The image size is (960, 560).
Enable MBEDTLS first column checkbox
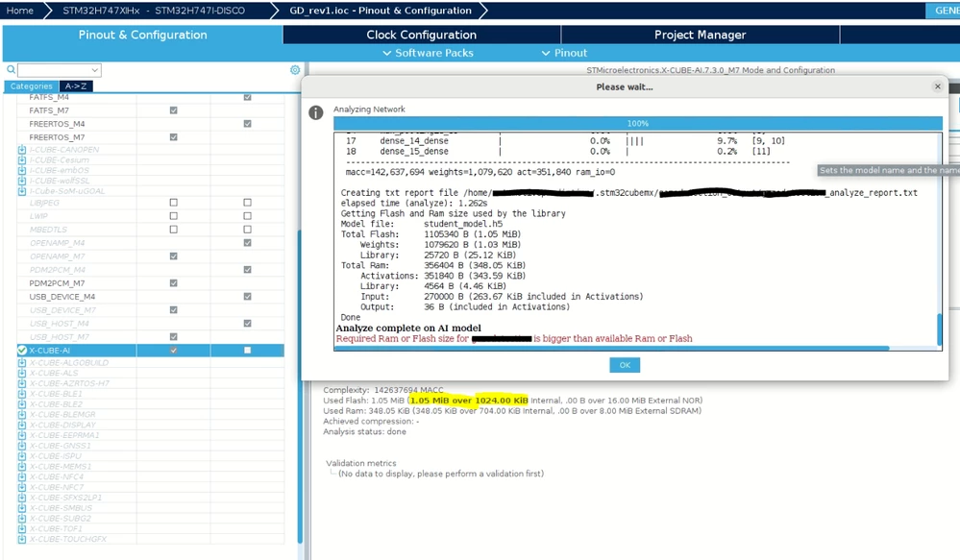173,230
